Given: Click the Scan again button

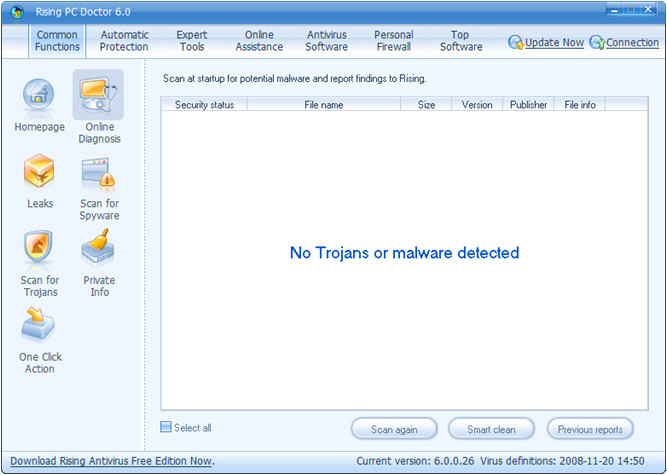Looking at the screenshot, I should (394, 429).
